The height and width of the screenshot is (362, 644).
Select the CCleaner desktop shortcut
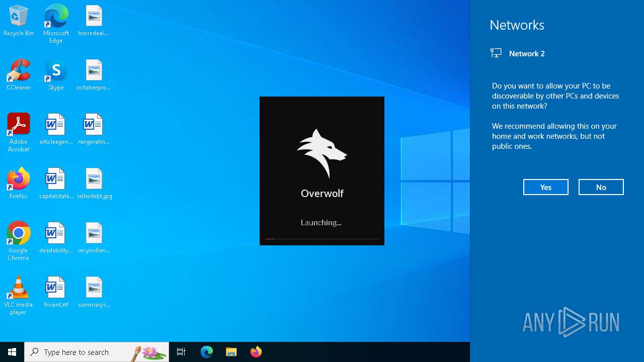tap(19, 75)
